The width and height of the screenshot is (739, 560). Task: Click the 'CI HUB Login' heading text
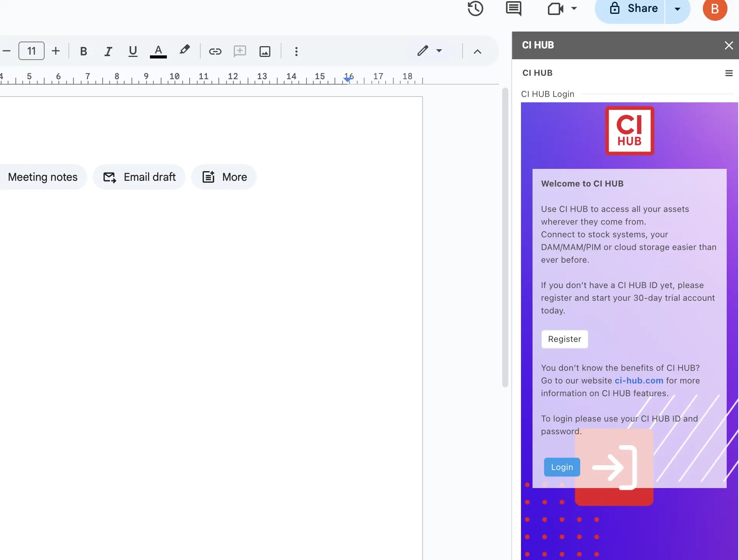tap(548, 94)
